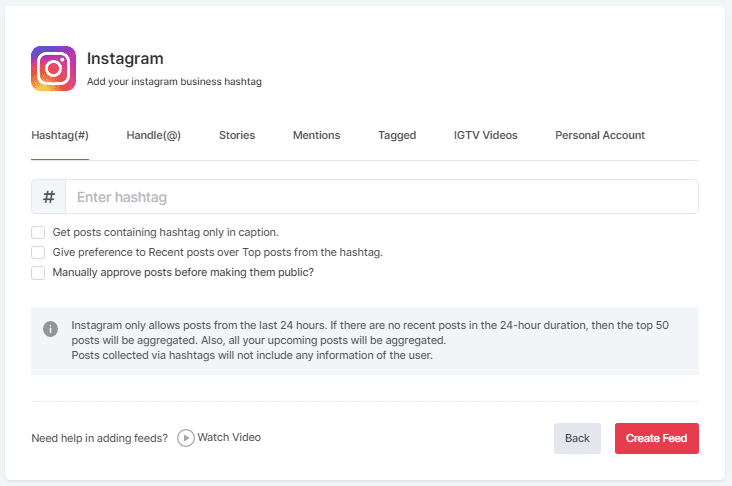The width and height of the screenshot is (732, 486).
Task: Click the red Create Feed button
Action: click(656, 438)
